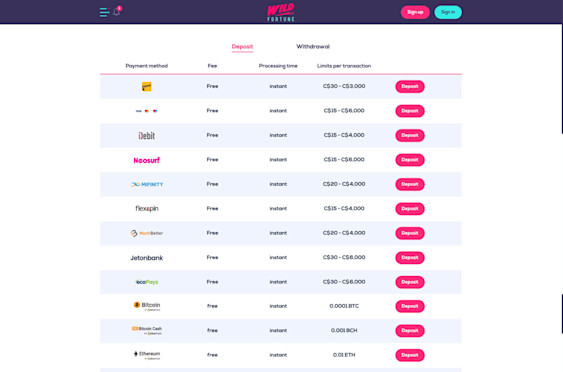
Task: Open the notifications bell icon
Action: click(117, 11)
